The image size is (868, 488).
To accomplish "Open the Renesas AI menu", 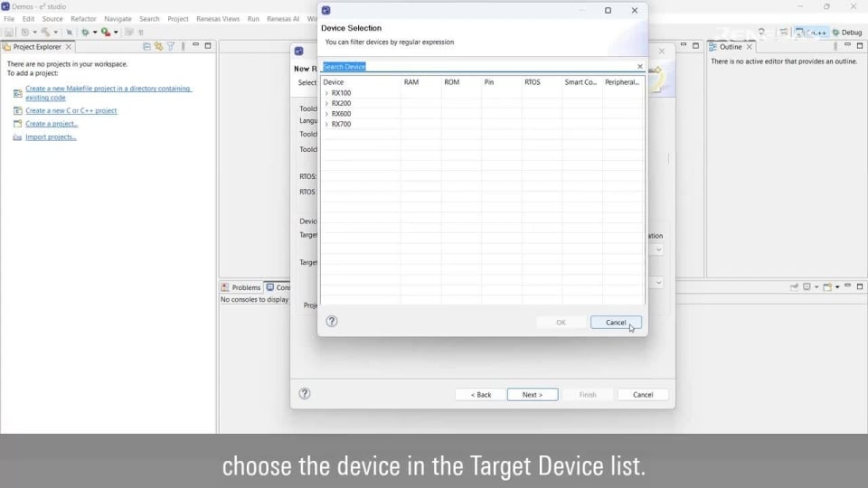I will coord(283,19).
